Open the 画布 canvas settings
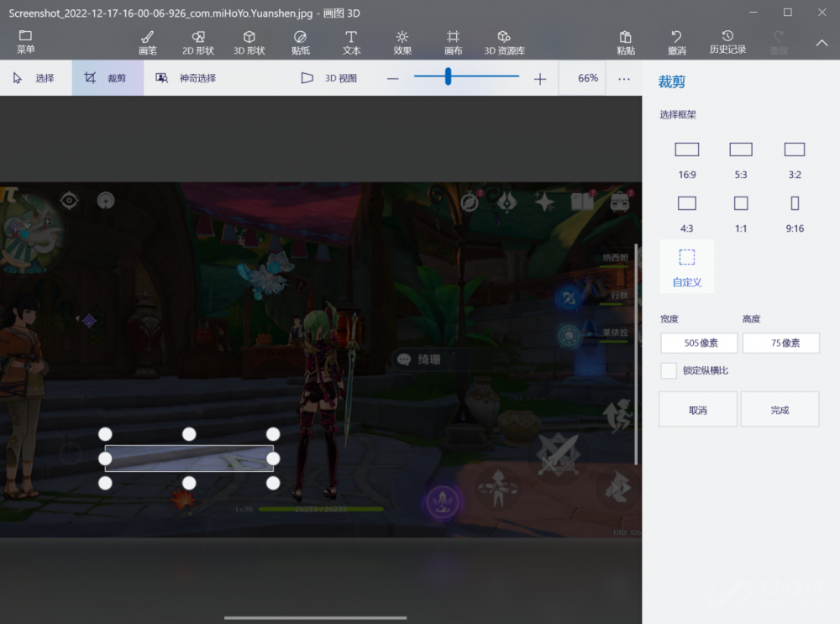 453,42
